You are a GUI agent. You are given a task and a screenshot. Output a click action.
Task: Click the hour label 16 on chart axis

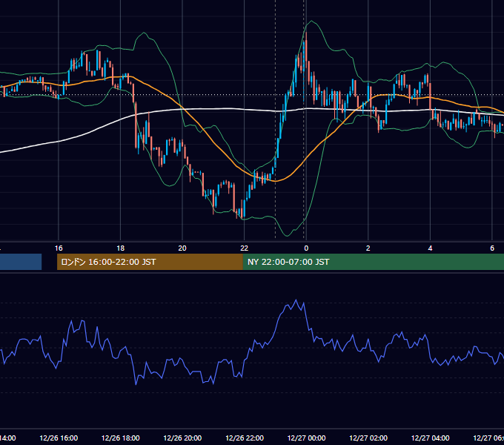coord(59,248)
